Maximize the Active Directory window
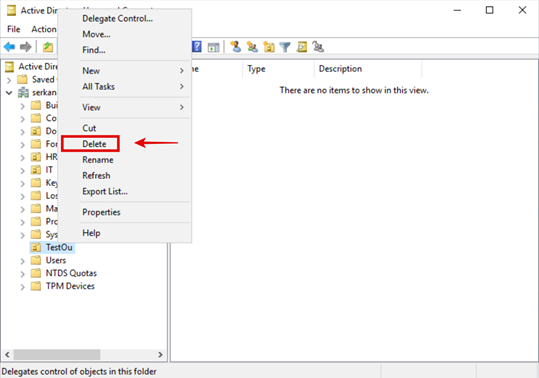This screenshot has width=539, height=378. point(490,10)
